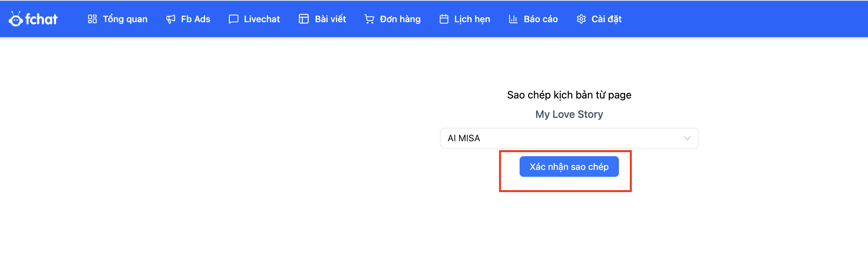This screenshot has height=268, width=868.
Task: Click Xác nhận sao chép button
Action: click(569, 167)
